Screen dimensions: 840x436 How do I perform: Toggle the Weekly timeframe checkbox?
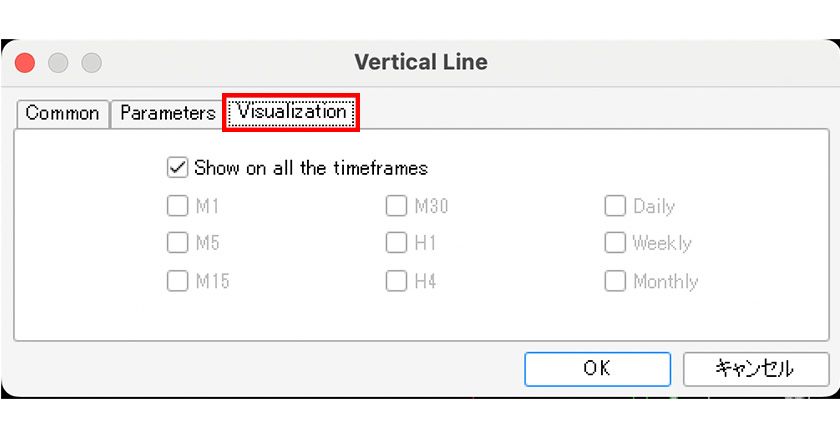[x=615, y=243]
